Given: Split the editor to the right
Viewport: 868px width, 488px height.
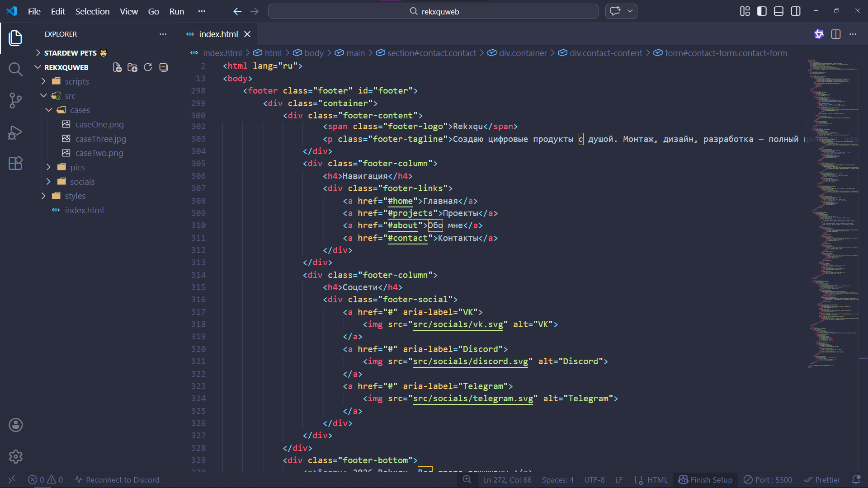Looking at the screenshot, I should pos(836,34).
